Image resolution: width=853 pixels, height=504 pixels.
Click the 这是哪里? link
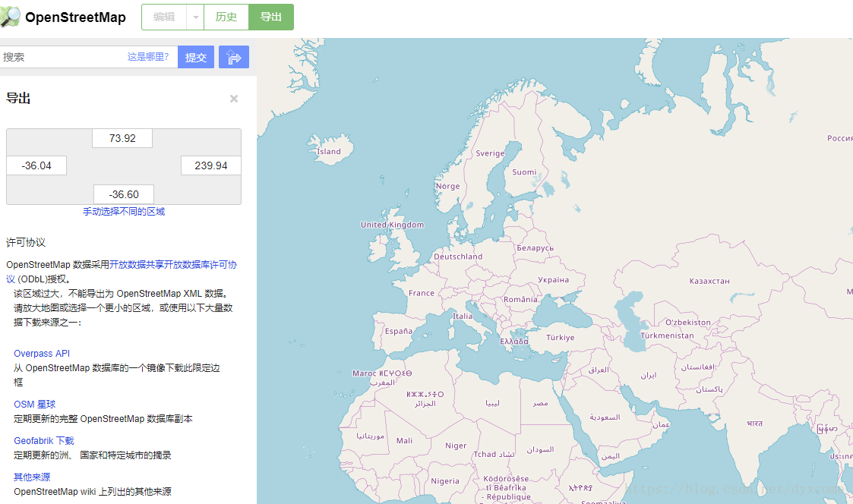pos(148,56)
